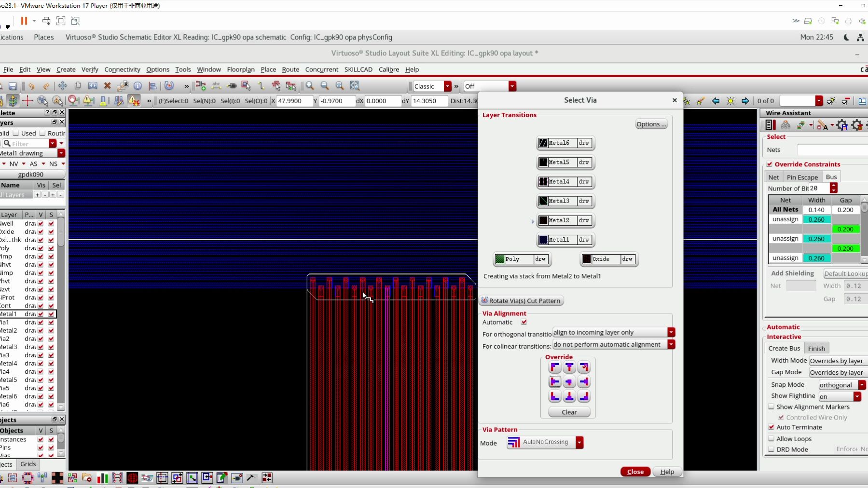Viewport: 868px width, 488px height.
Task: Click the red crosshair icon in the second toolbar
Action: point(28,101)
